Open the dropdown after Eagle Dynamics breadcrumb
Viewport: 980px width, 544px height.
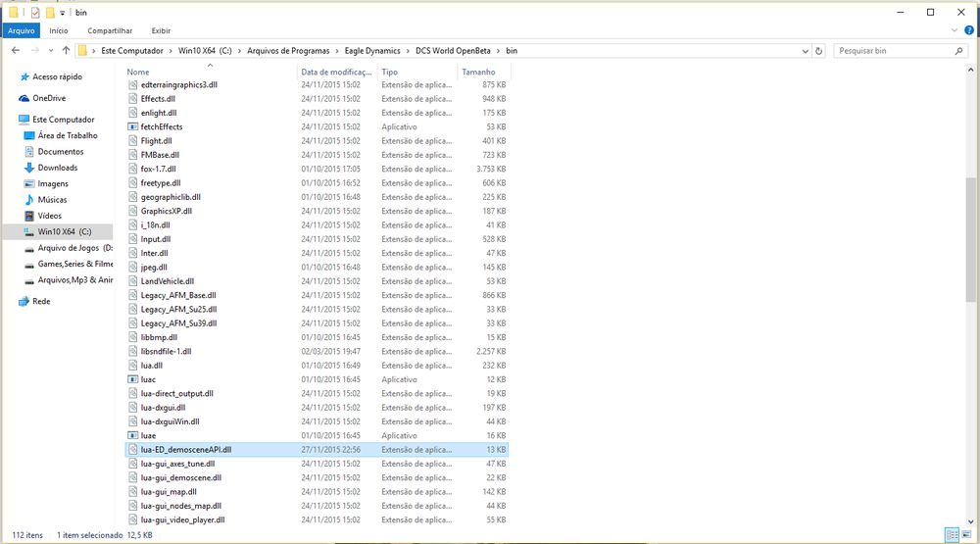coord(408,51)
